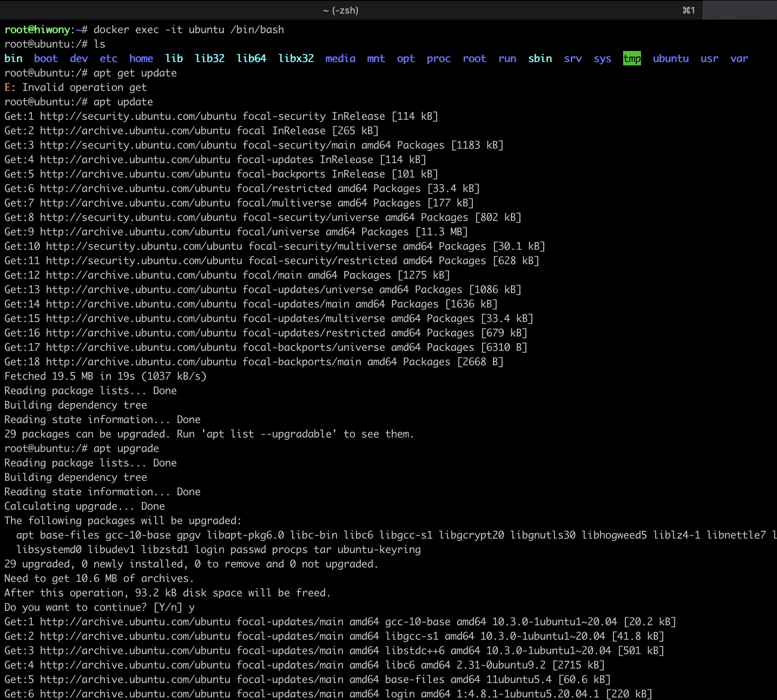Viewport: 777px width, 700px height.
Task: Click the 'usr' directory name
Action: pos(709,59)
